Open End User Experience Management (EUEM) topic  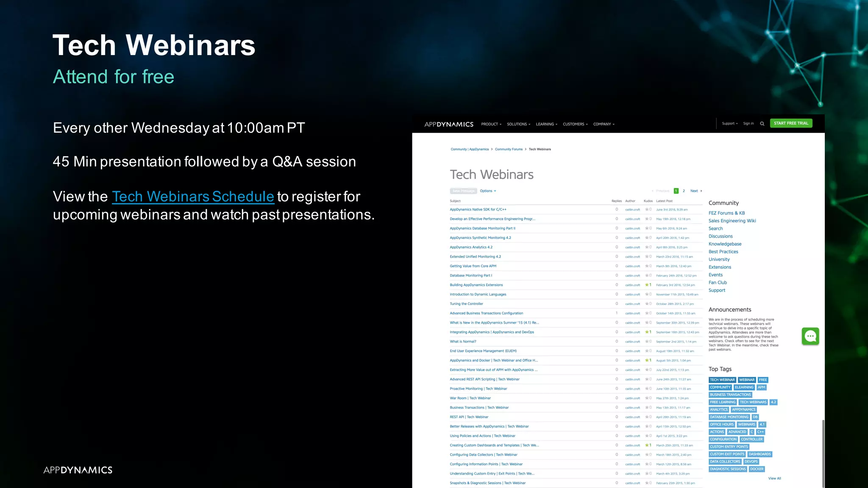[483, 351]
